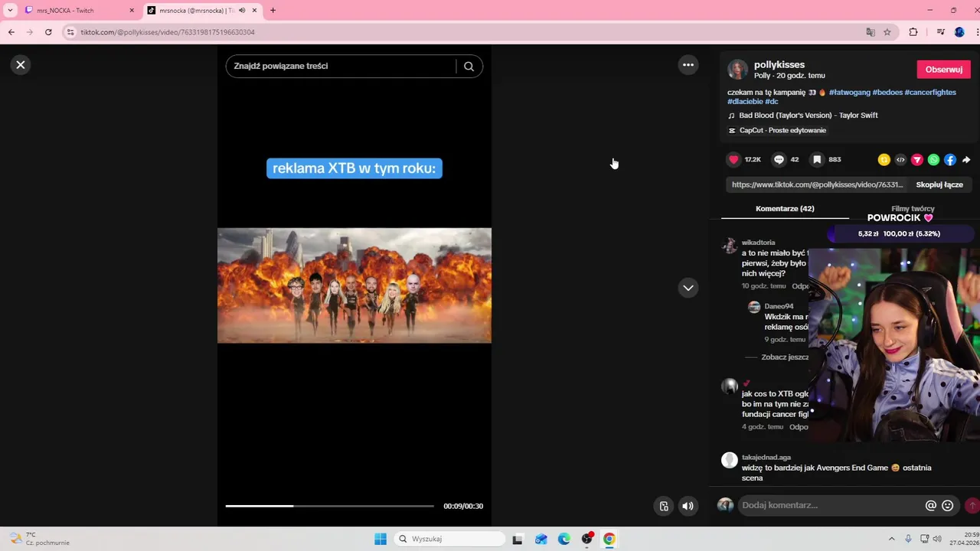This screenshot has width=980, height=551.
Task: Open a new browser tab with plus
Action: pyautogui.click(x=273, y=11)
